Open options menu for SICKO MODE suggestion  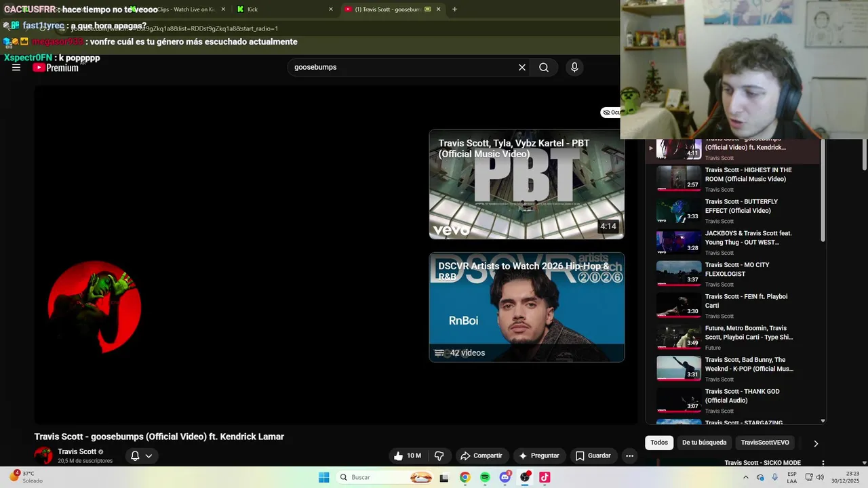coord(823,463)
